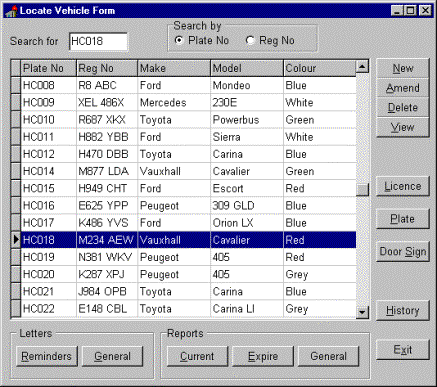Viewport: 437px width, 387px height.
Task: Click the View button
Action: 403,127
